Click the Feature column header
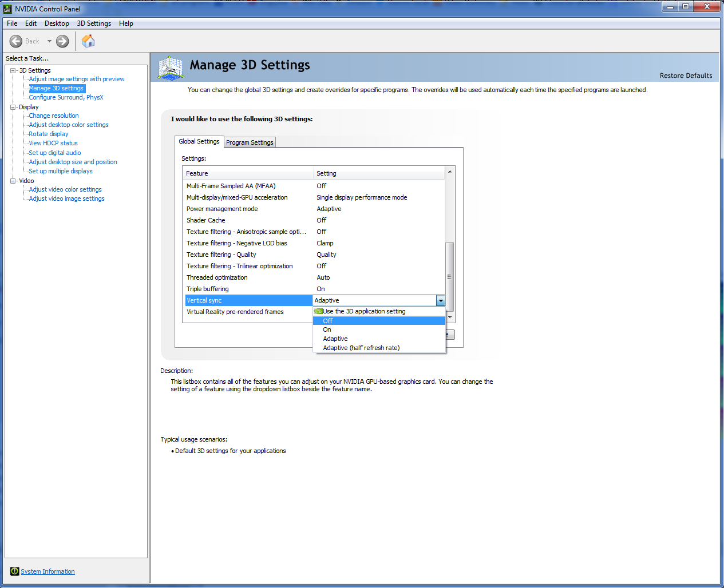Viewport: 724px width, 588px height. pos(248,173)
